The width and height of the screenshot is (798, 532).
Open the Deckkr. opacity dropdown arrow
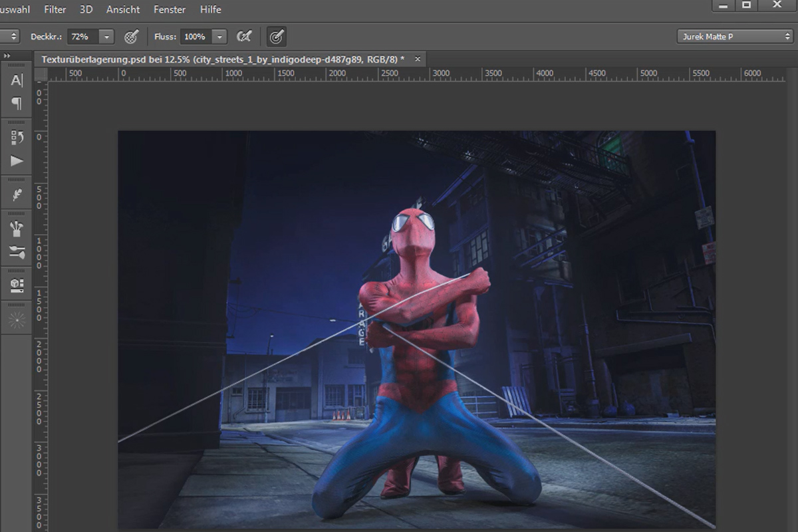pos(106,37)
